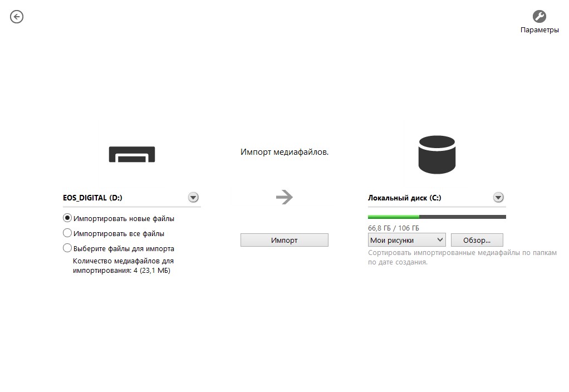Click the 'Локальный диск (C:)' drive name
Viewport: 569px width, 392px height.
pyautogui.click(x=404, y=198)
